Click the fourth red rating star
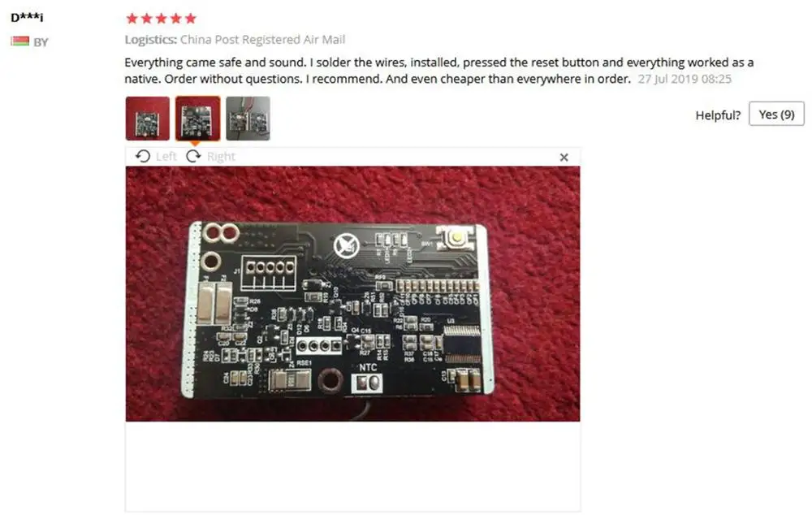This screenshot has height=515, width=812. click(x=176, y=19)
